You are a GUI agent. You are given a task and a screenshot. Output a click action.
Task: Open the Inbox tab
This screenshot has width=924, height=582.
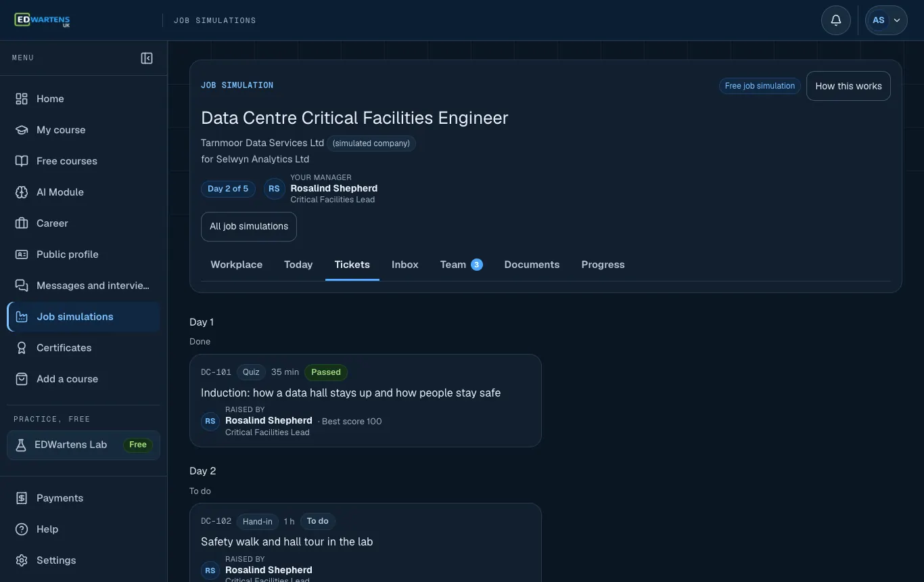point(405,265)
